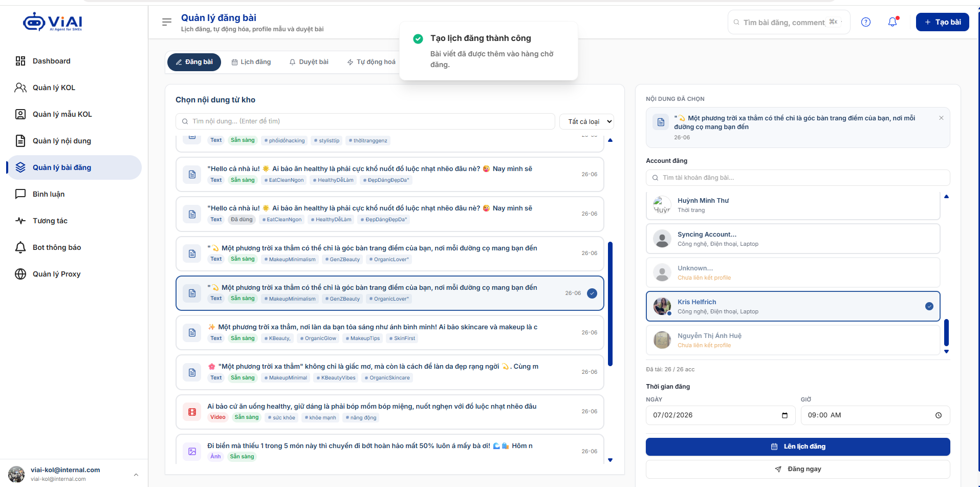This screenshot has width=980, height=487.
Task: Click Nguyễn Thị Ánh Huệ's avatar
Action: click(662, 340)
